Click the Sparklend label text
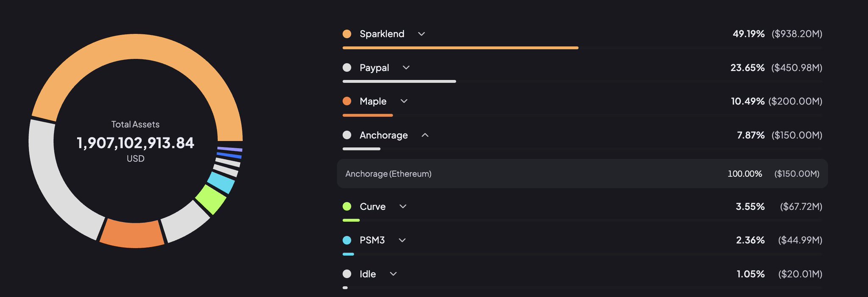The width and height of the screenshot is (868, 297). [x=382, y=34]
